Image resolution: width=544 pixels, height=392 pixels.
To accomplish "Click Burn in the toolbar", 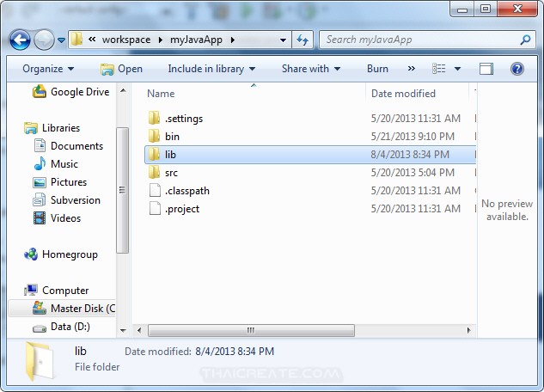I will (x=377, y=69).
